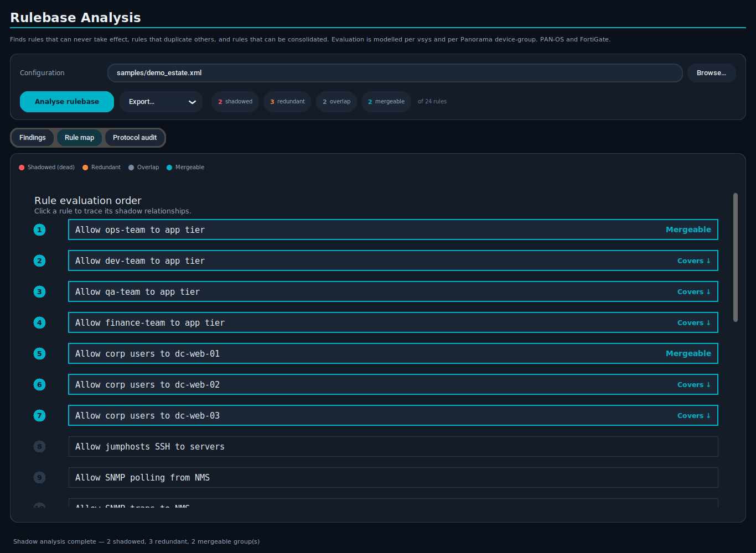Click the teal Mergeable legend dot
Screen dimensions: 756x553
(x=169, y=168)
